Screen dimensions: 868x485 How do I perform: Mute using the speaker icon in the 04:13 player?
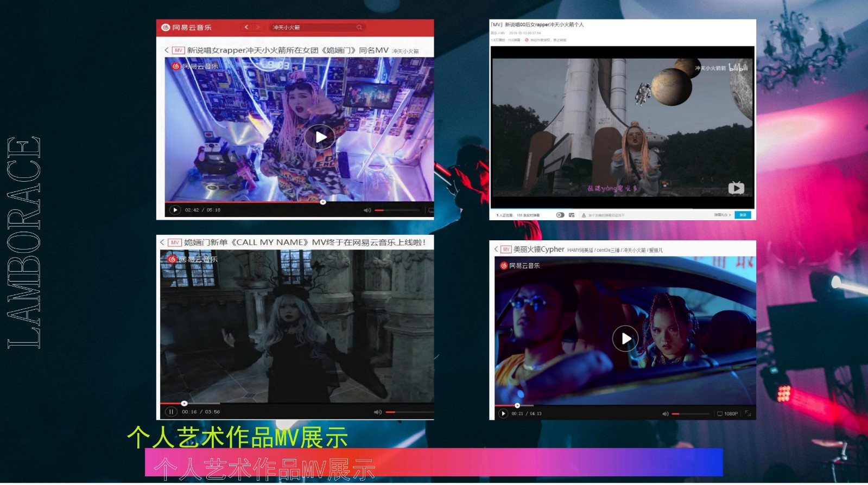[666, 414]
